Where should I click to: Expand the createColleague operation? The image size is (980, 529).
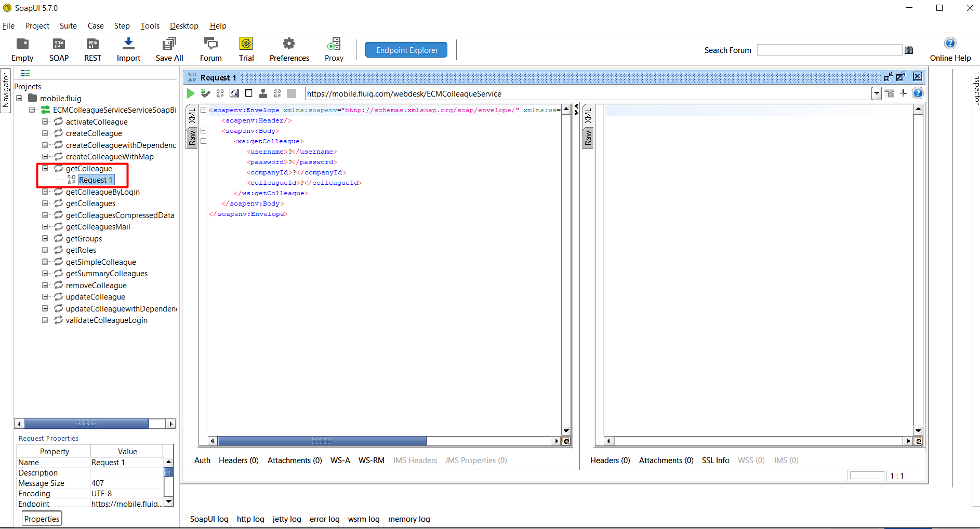click(x=45, y=133)
